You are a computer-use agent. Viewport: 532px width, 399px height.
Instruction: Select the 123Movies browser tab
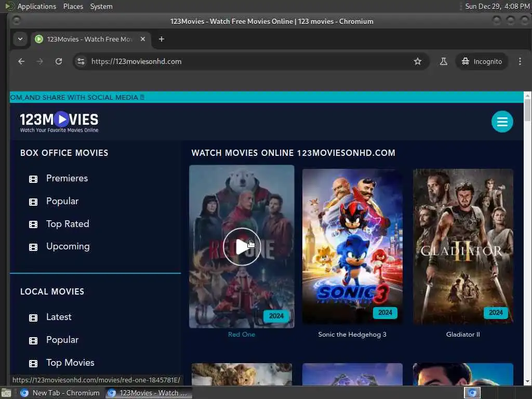coord(91,39)
